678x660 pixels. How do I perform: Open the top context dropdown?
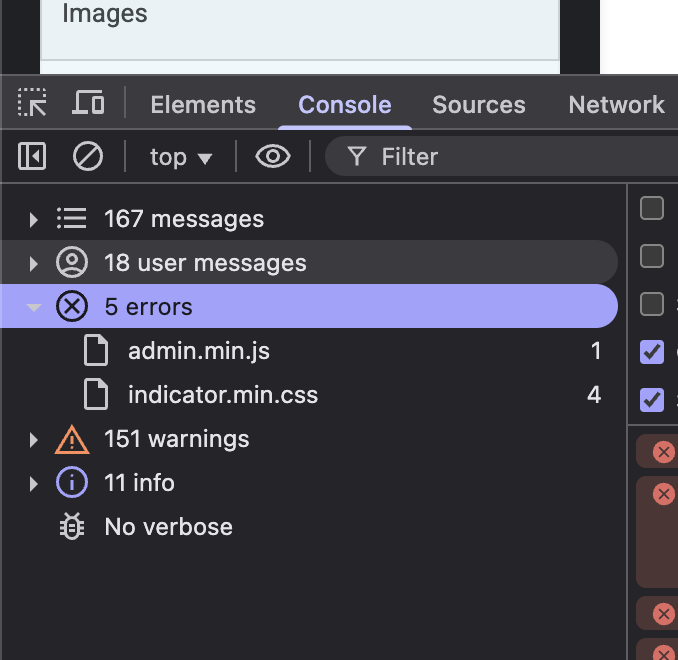[x=181, y=157]
